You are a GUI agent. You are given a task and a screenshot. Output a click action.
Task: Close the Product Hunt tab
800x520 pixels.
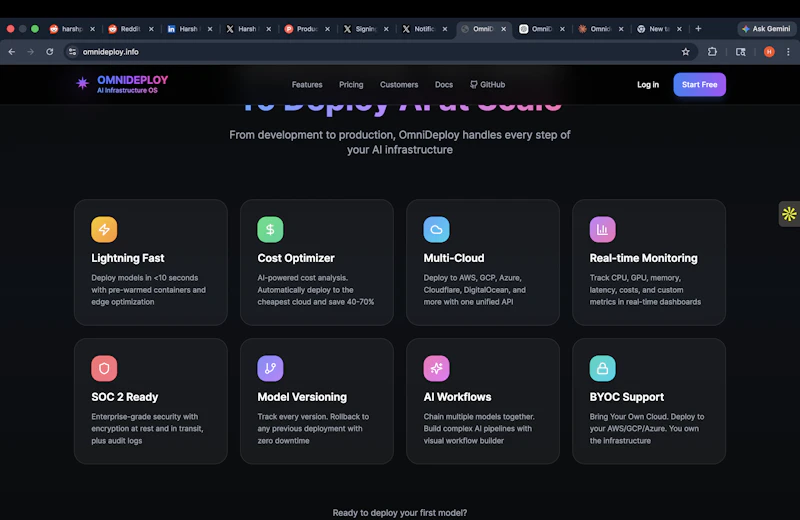pos(328,29)
